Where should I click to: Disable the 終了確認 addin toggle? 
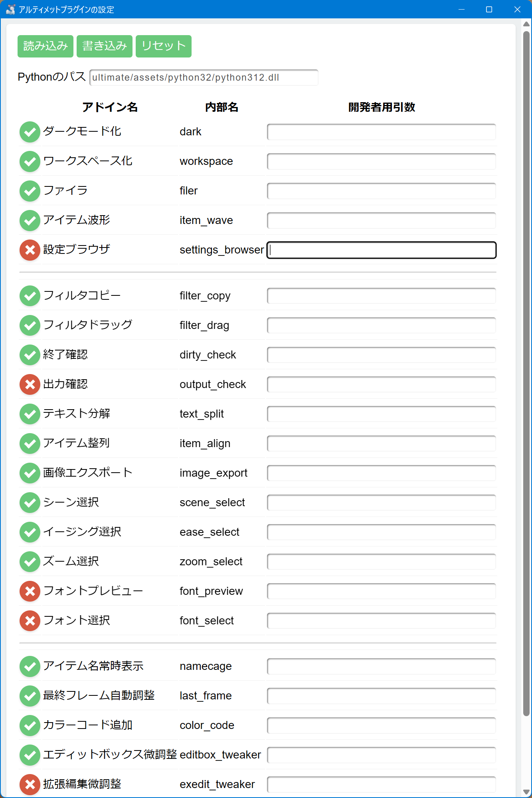point(30,355)
